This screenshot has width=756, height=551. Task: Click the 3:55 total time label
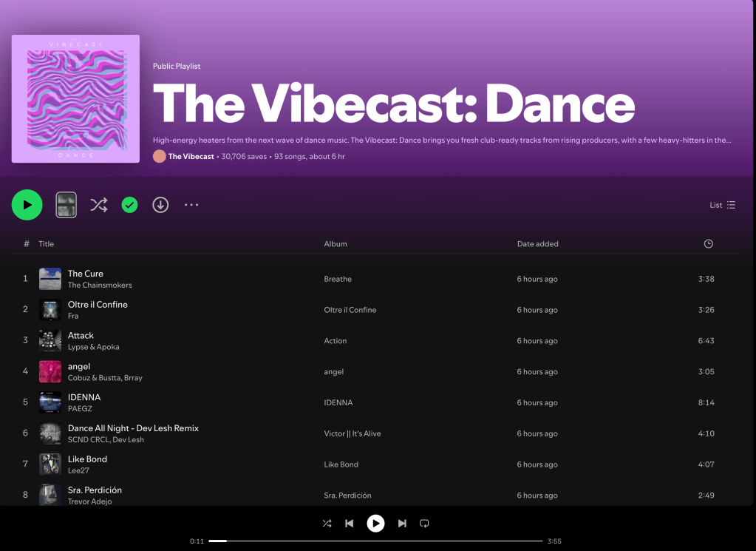(554, 541)
